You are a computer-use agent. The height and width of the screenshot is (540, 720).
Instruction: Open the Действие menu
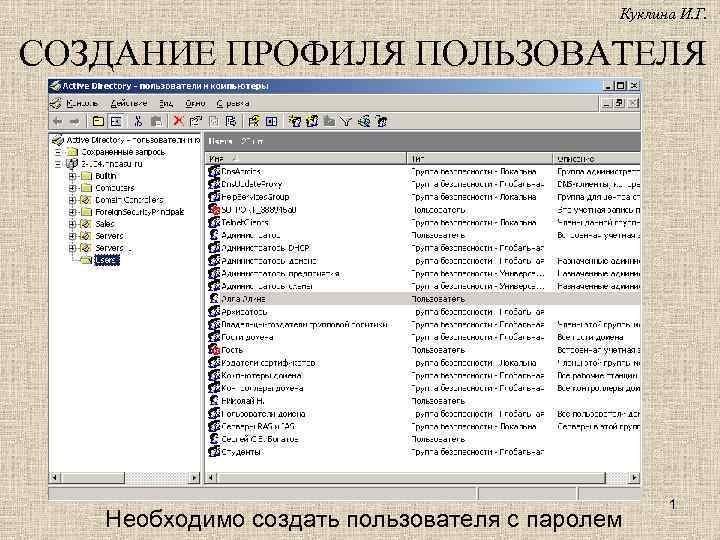tap(129, 104)
